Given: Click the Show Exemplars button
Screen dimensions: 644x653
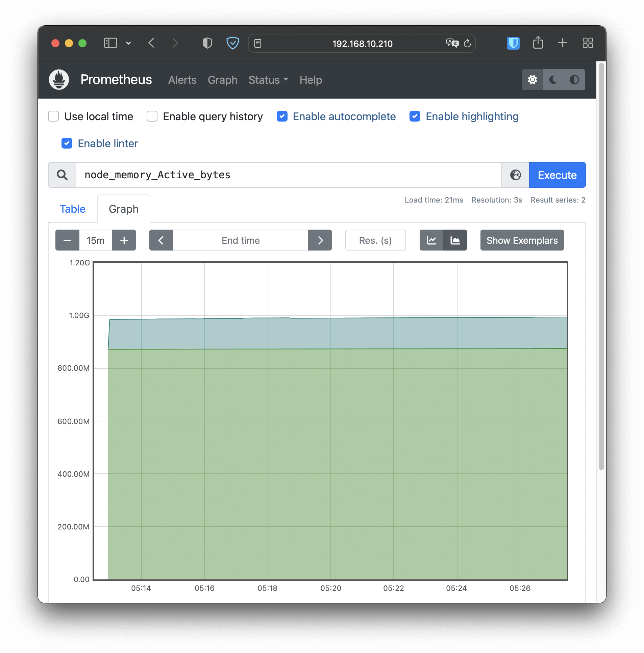Looking at the screenshot, I should click(x=522, y=240).
